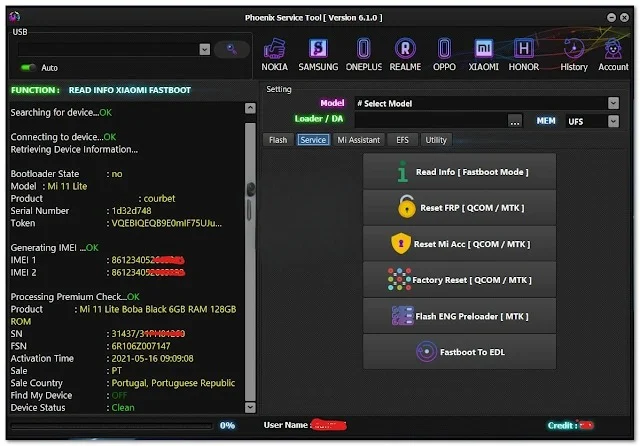Open the OPPO brand section
The width and height of the screenshot is (640, 446).
[444, 55]
